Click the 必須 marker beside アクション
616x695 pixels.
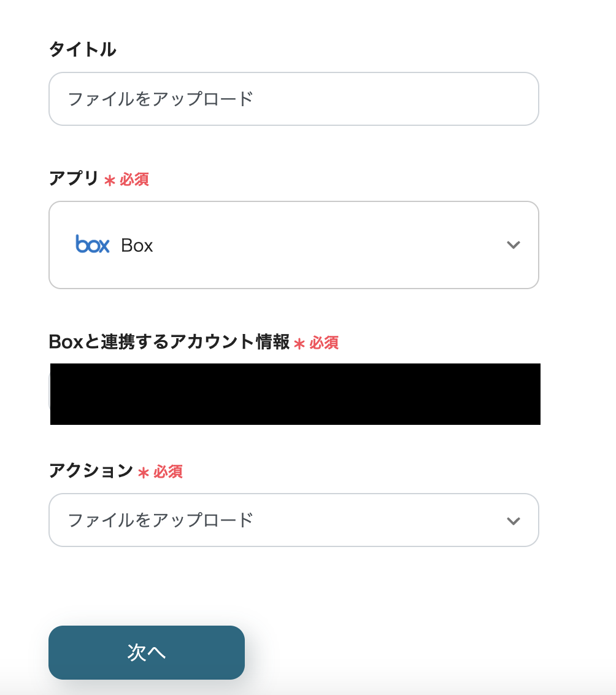point(168,472)
